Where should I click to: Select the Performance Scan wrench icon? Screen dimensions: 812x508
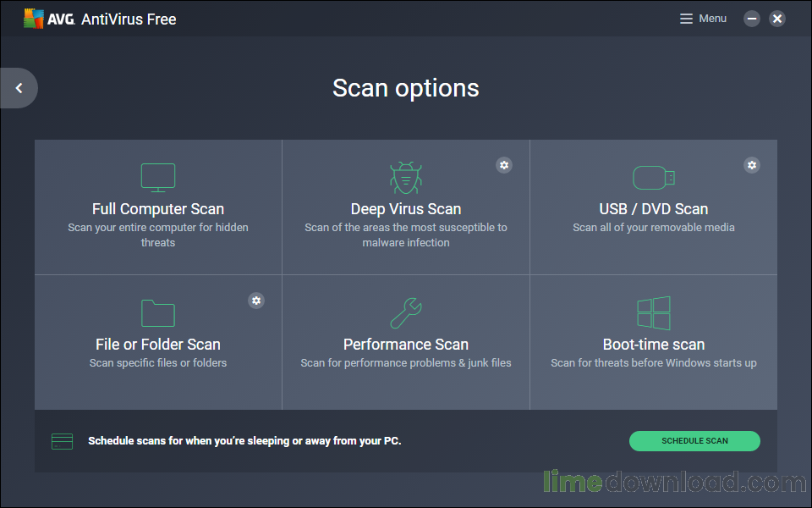pyautogui.click(x=405, y=312)
